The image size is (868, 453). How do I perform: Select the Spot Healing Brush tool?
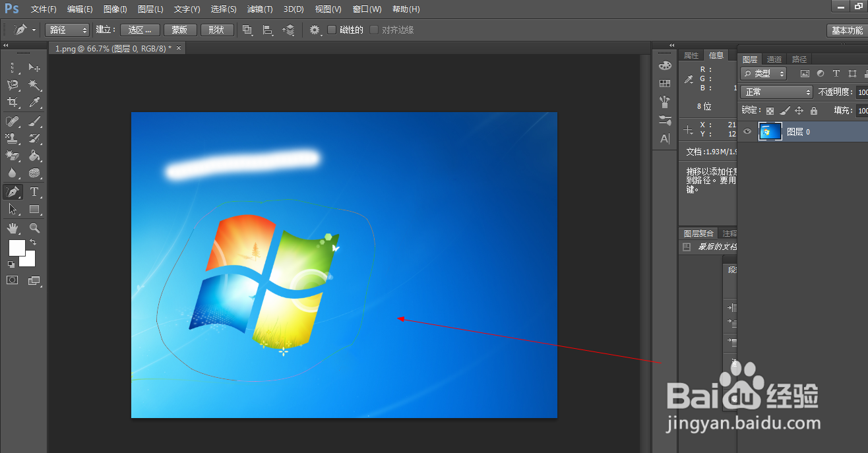tap(13, 121)
